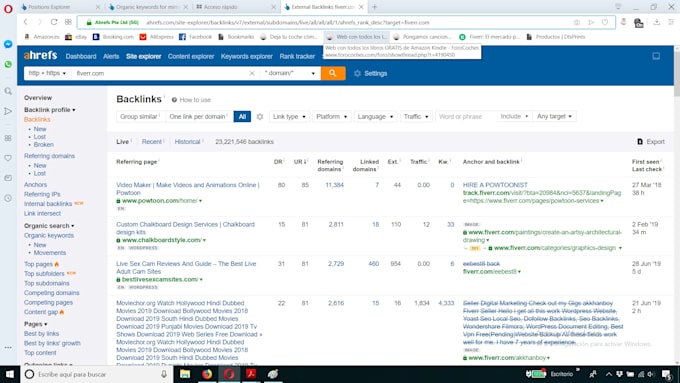Click the microphone in taskbar search

(x=164, y=374)
